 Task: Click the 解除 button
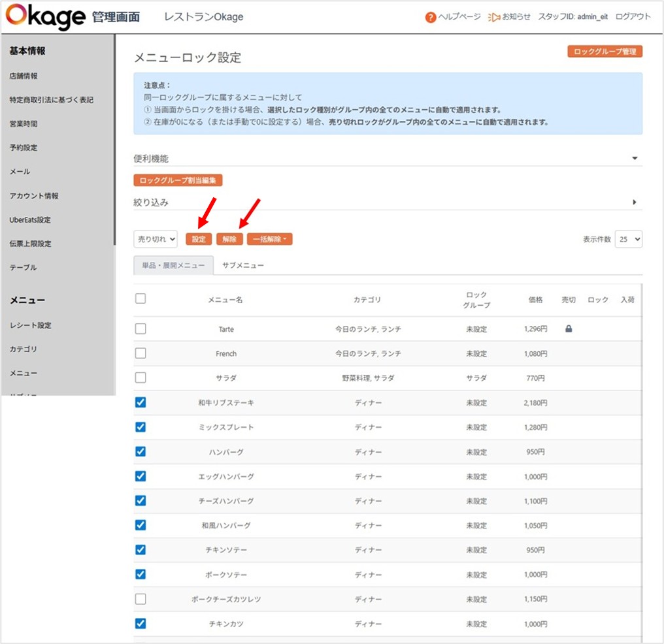pos(229,240)
